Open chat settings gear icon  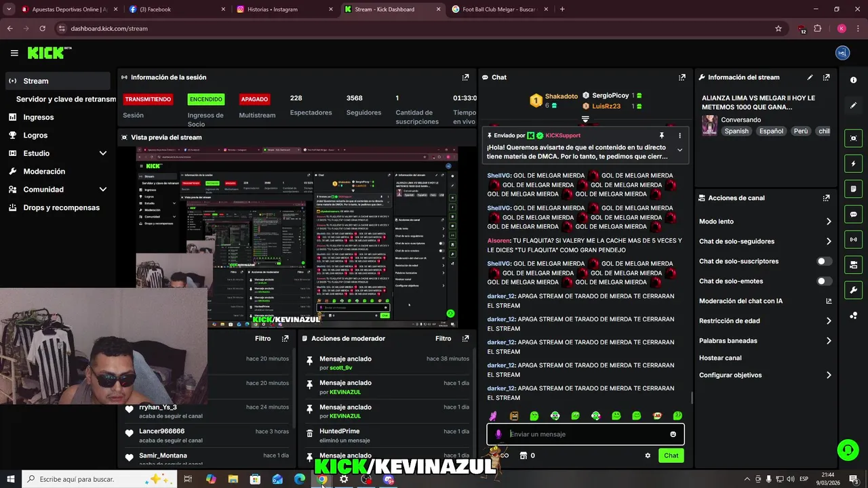[x=648, y=455]
